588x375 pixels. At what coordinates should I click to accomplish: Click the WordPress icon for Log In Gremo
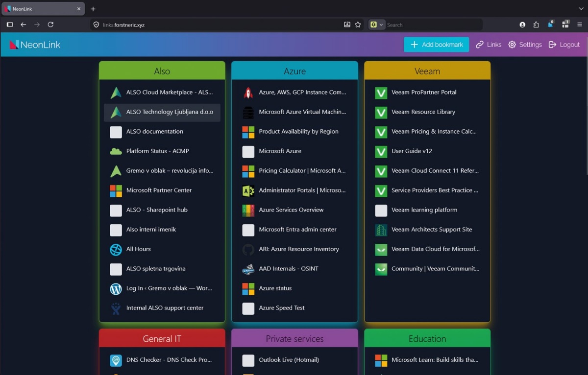click(x=116, y=288)
